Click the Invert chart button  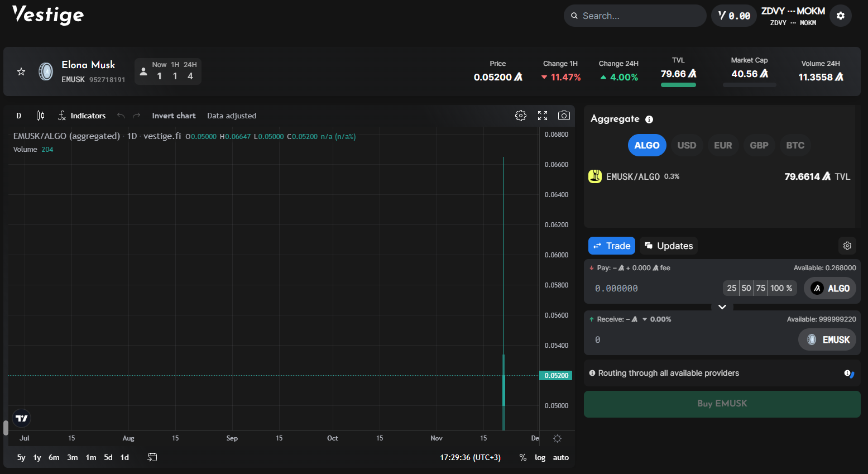point(174,116)
